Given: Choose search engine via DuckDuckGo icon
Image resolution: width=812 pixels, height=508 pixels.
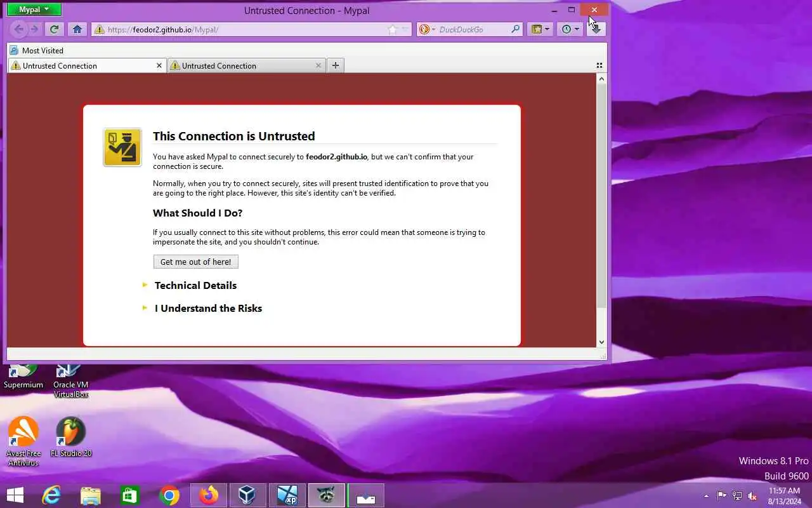Looking at the screenshot, I should pos(426,29).
